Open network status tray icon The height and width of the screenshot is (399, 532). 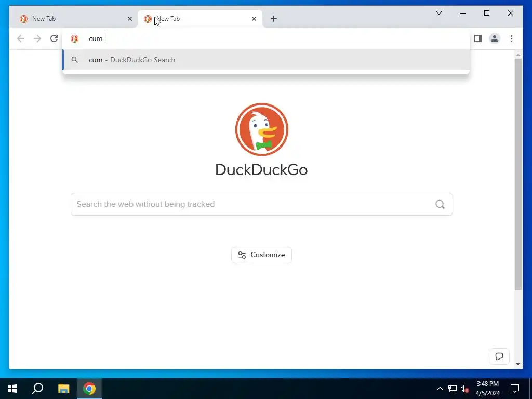pos(453,389)
